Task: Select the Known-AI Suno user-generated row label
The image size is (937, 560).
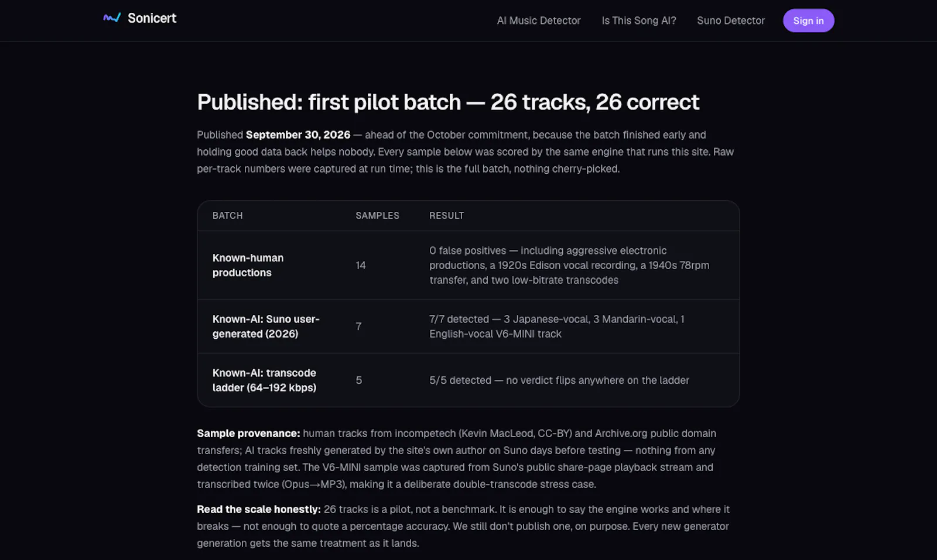Action: click(266, 327)
